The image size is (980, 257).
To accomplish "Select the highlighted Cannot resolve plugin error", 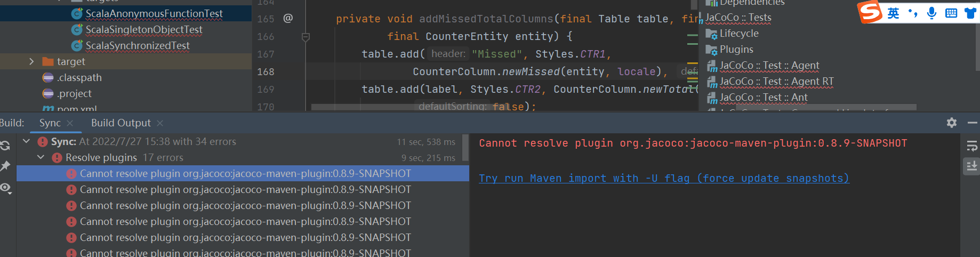I will coord(243,173).
